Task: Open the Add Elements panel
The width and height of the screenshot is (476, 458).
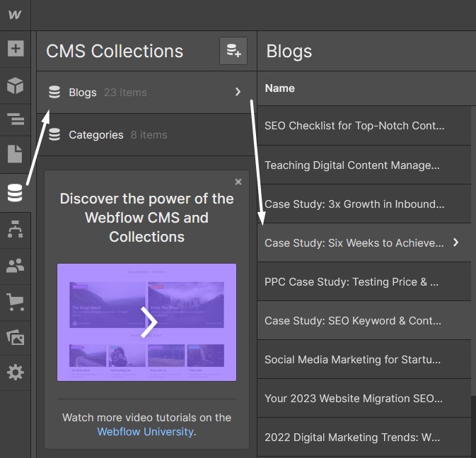Action: point(16,48)
